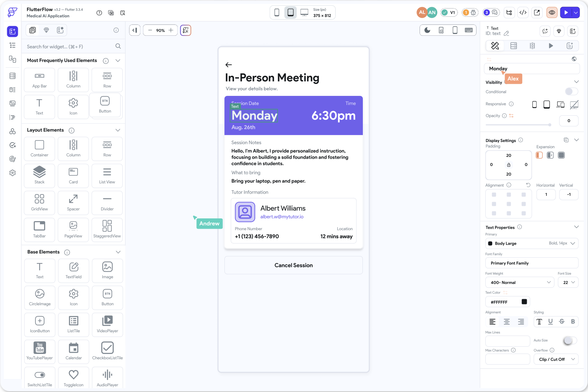Toggle underline text styling
The width and height of the screenshot is (588, 392).
coord(550,322)
